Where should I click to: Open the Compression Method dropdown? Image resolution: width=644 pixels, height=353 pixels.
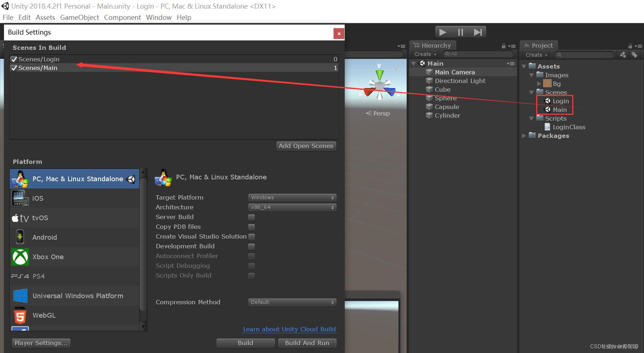tap(292, 302)
